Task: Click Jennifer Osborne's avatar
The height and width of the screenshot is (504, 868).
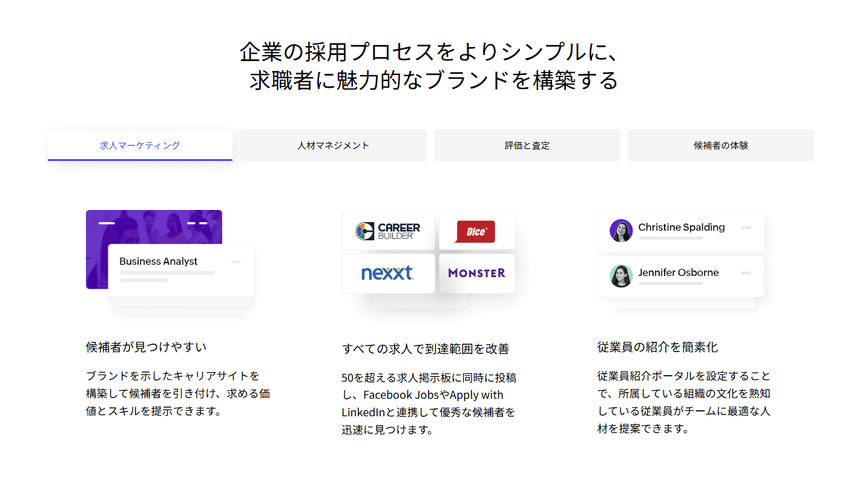Action: pyautogui.click(x=621, y=276)
